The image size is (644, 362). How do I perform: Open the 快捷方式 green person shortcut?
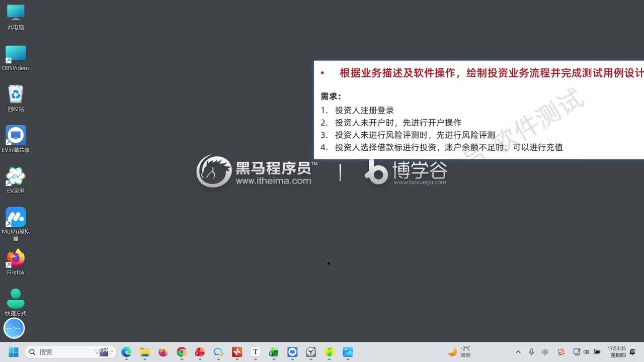click(16, 303)
